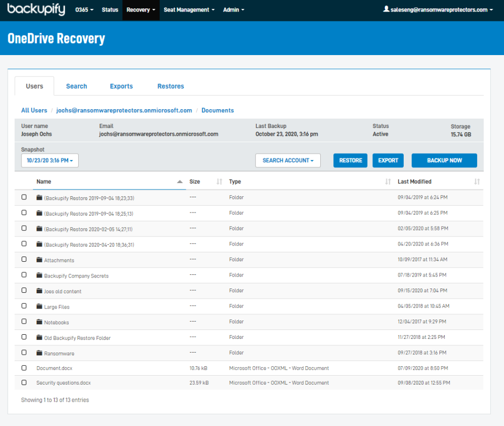Sort by the Type column sort icon

click(x=388, y=182)
